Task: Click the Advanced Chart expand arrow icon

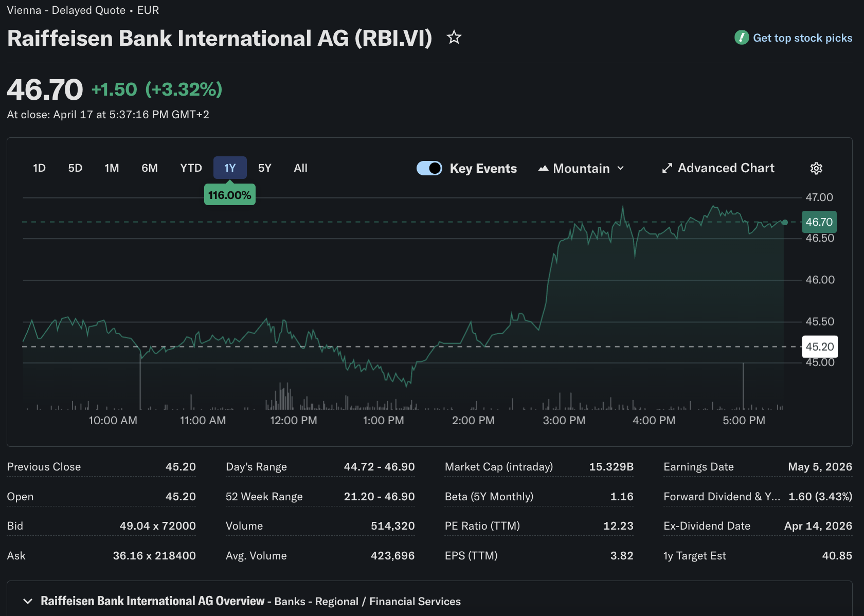Action: click(667, 168)
